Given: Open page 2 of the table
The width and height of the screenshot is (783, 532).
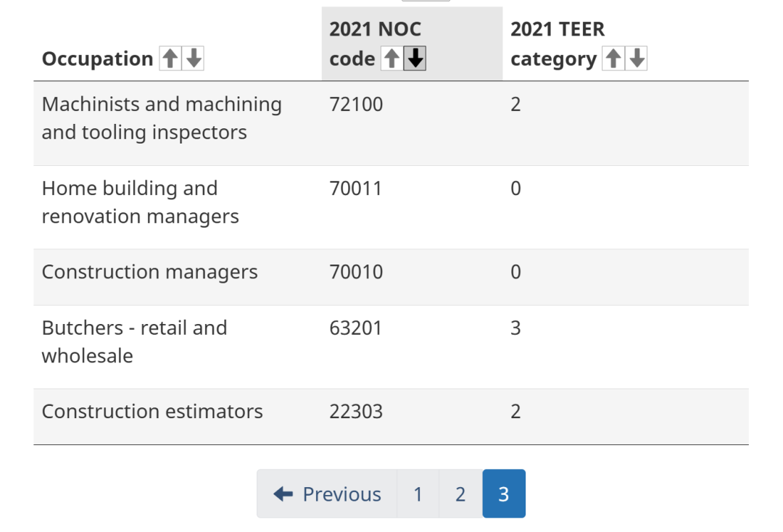Looking at the screenshot, I should pyautogui.click(x=460, y=494).
